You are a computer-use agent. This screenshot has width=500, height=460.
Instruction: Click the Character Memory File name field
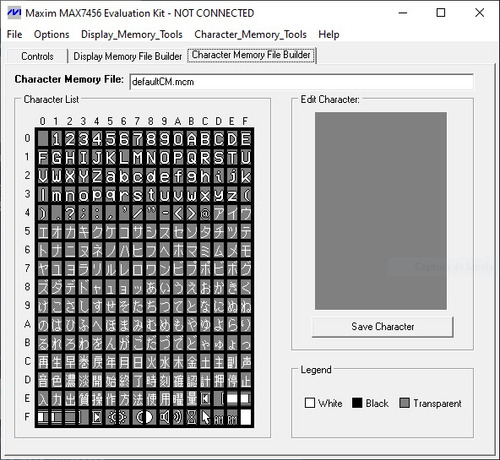coord(301,82)
